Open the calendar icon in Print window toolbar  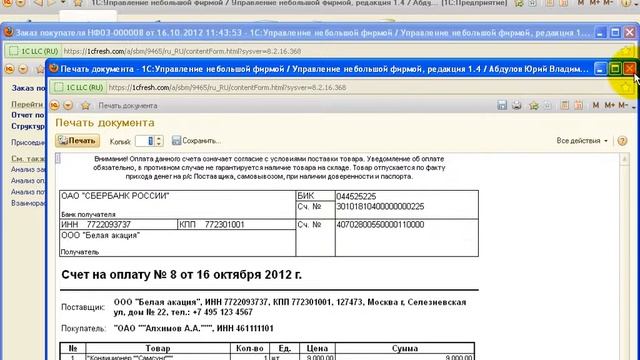[578, 105]
